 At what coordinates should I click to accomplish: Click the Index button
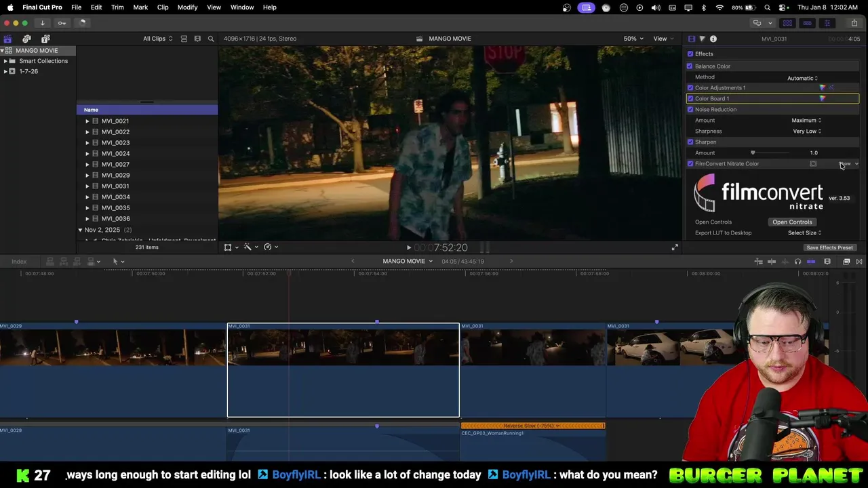[x=19, y=262]
